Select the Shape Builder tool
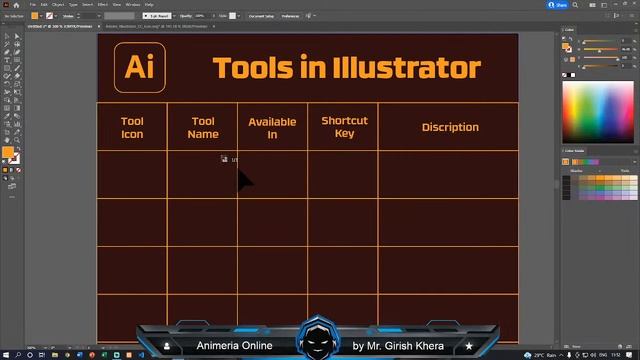Viewport: 640px width, 360px height. (x=7, y=100)
